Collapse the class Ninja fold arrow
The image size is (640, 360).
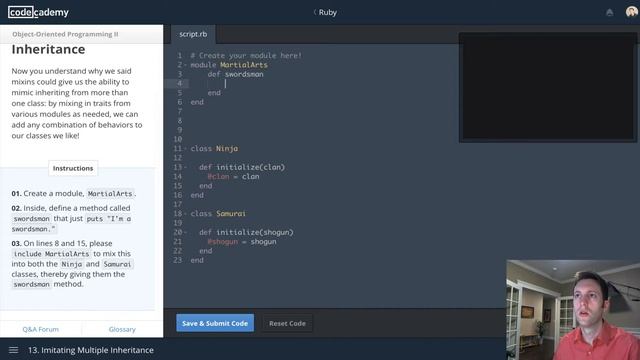point(185,149)
